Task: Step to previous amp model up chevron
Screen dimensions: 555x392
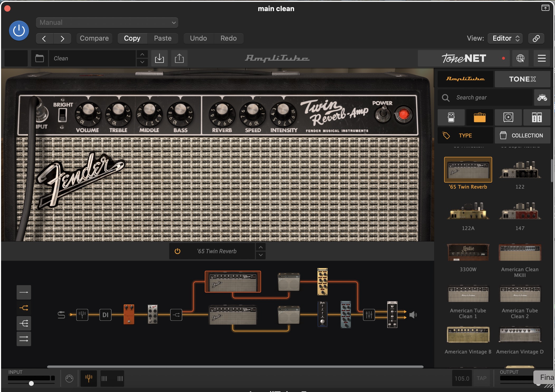Action: (261, 247)
